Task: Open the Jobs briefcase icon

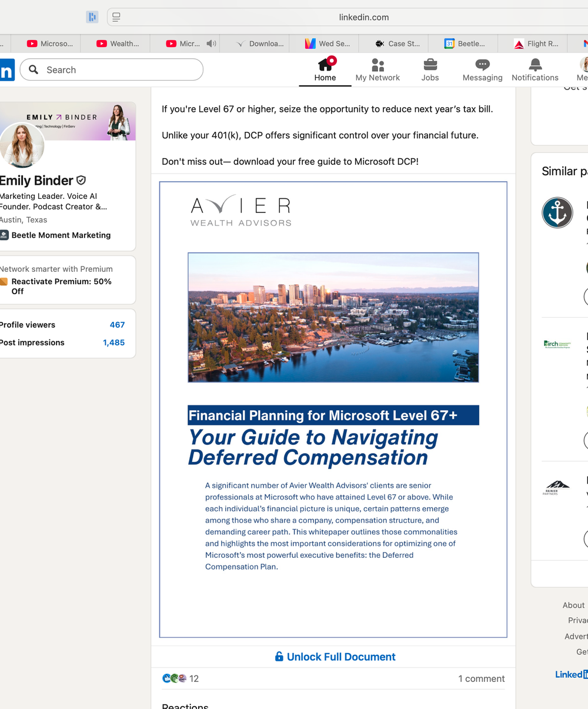Action: click(x=430, y=64)
